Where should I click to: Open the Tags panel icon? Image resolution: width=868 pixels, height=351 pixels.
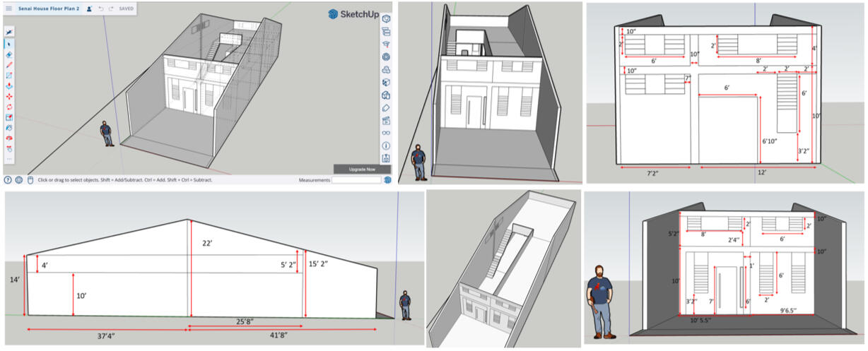(386, 108)
